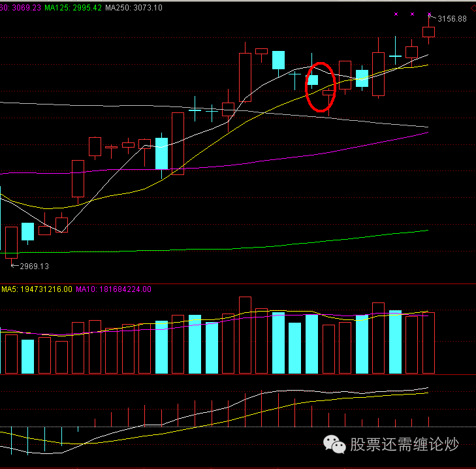Screen dimensions: 476x469
Task: Click the rightmost volume bar
Action: 428,343
